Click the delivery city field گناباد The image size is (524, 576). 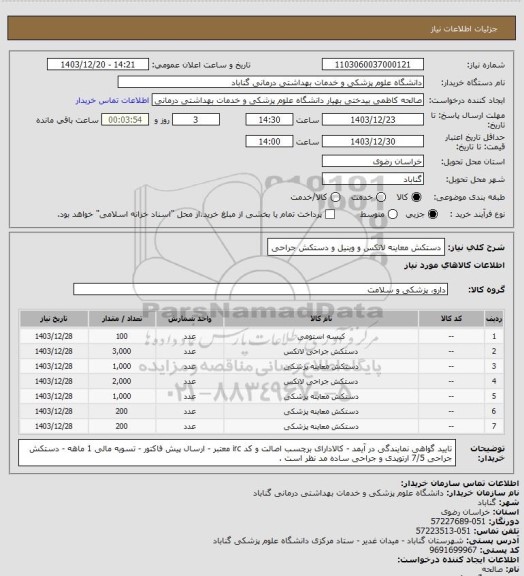tap(373, 179)
